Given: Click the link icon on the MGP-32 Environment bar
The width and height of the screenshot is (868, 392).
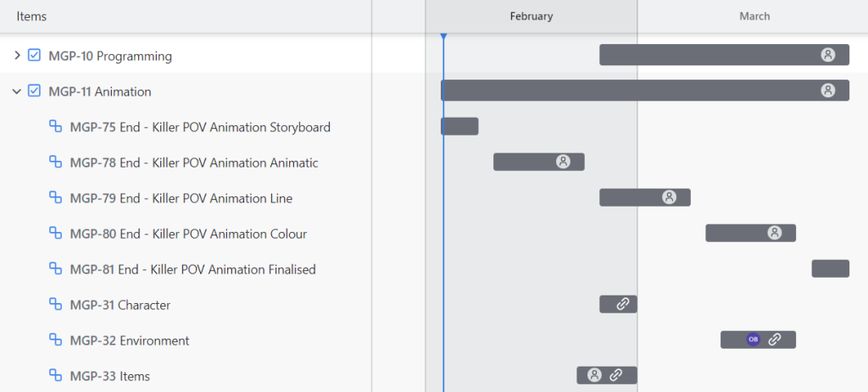Looking at the screenshot, I should click(775, 340).
